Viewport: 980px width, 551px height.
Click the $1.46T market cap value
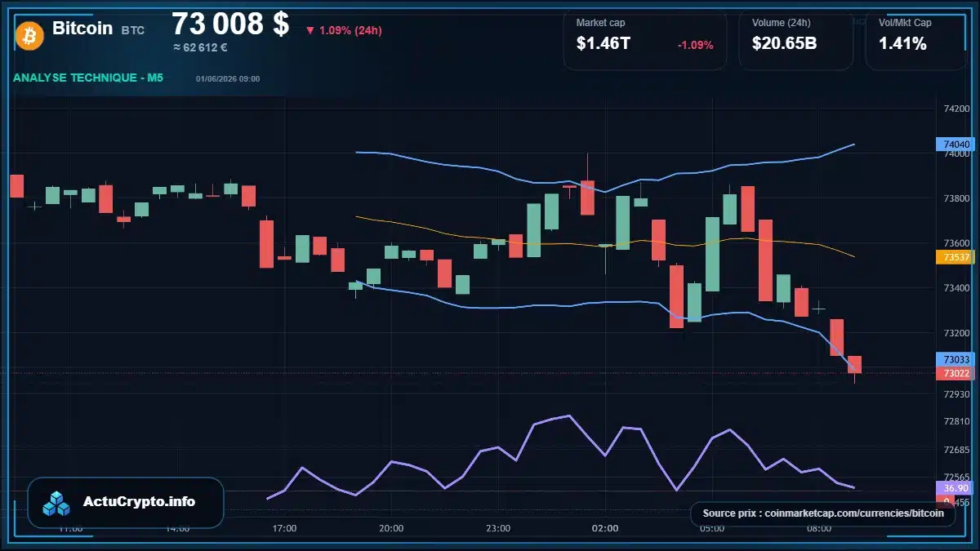click(604, 44)
